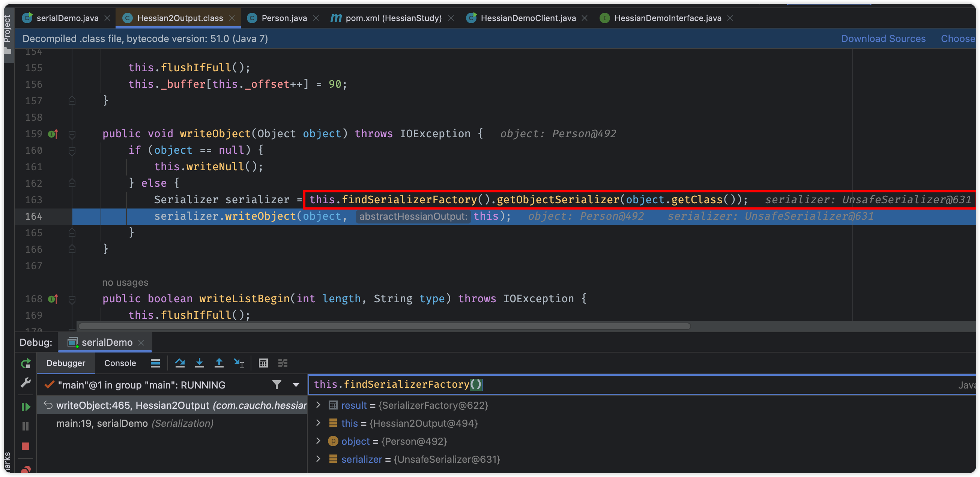Click Download Sources link
The height and width of the screenshot is (477, 980).
coord(883,39)
